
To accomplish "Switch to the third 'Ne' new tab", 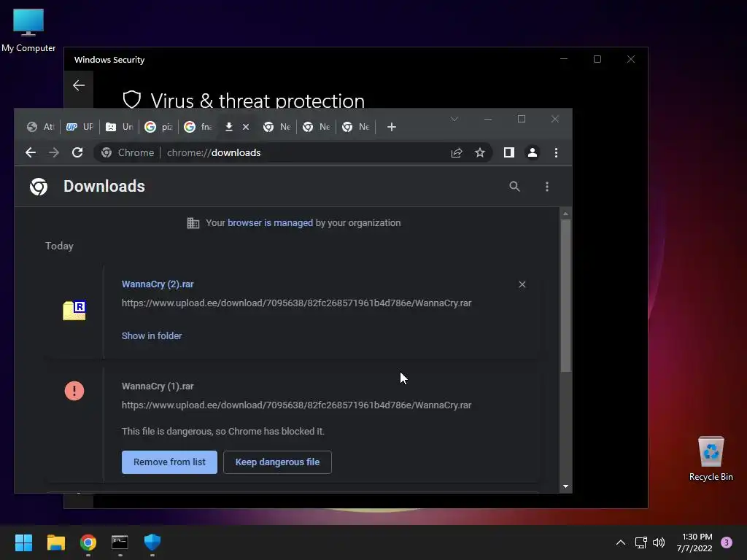I will click(356, 127).
